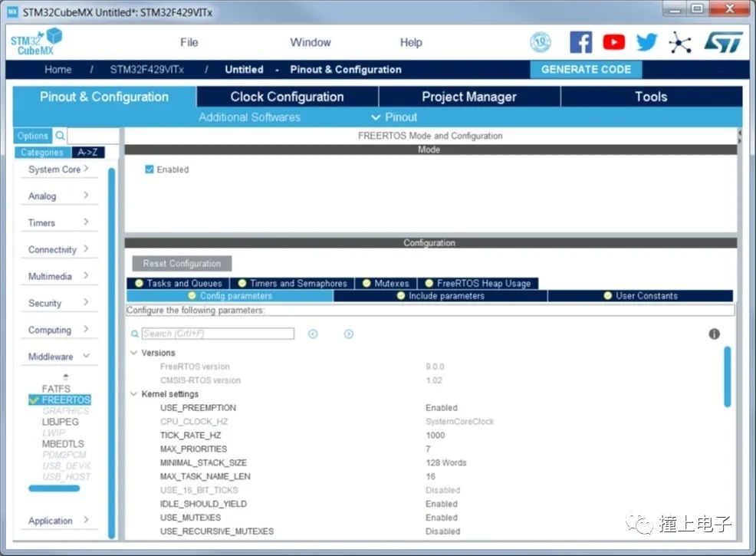This screenshot has height=556, width=756.
Task: Click the search magnifier beside Options
Action: pos(60,136)
